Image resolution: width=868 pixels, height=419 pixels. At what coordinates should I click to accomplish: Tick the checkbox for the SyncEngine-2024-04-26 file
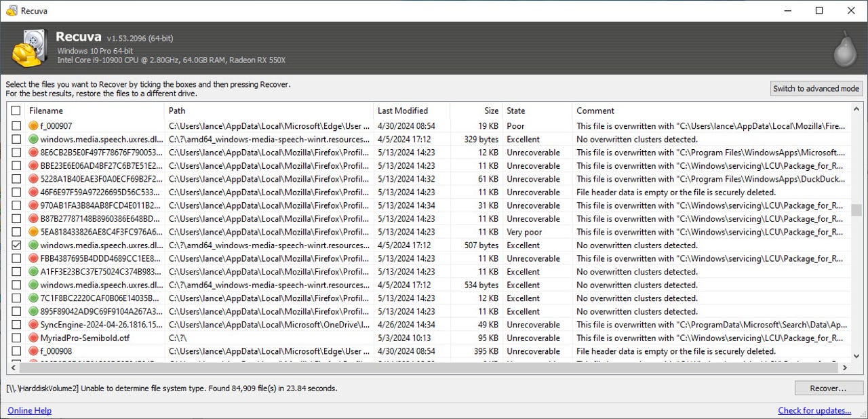(x=16, y=324)
